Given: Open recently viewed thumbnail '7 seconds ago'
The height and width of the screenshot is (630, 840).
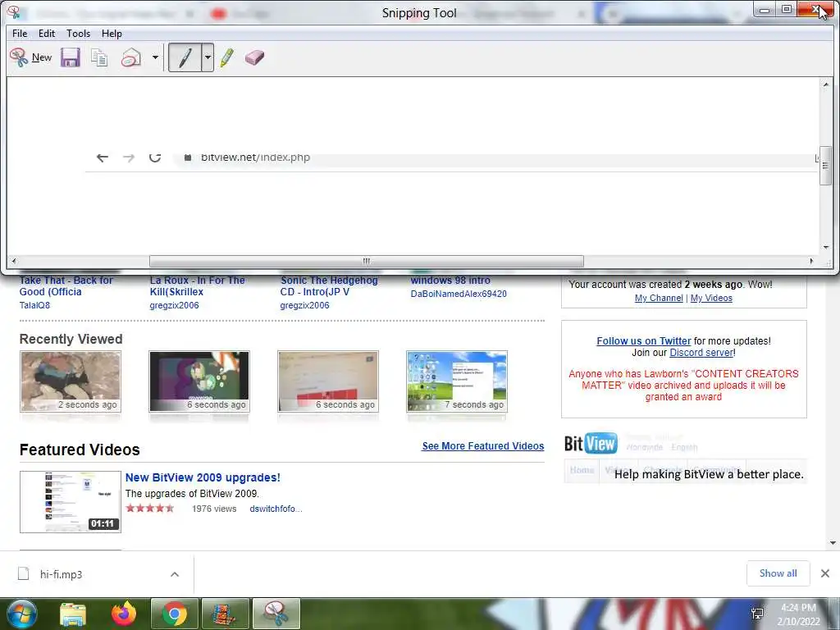Looking at the screenshot, I should tap(457, 381).
